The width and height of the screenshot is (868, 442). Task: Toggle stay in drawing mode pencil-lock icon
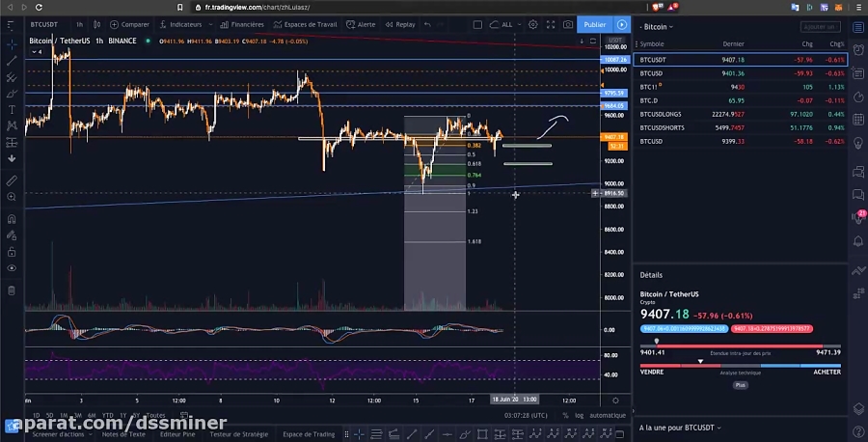point(12,235)
